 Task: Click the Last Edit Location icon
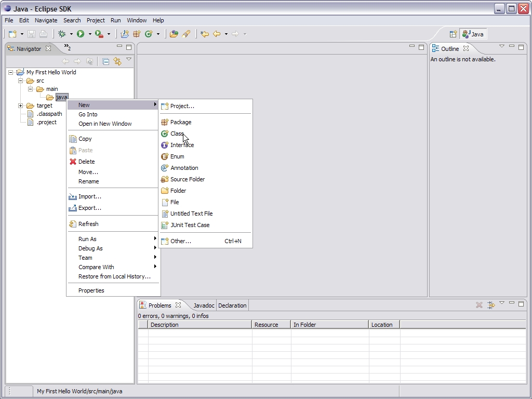[205, 34]
